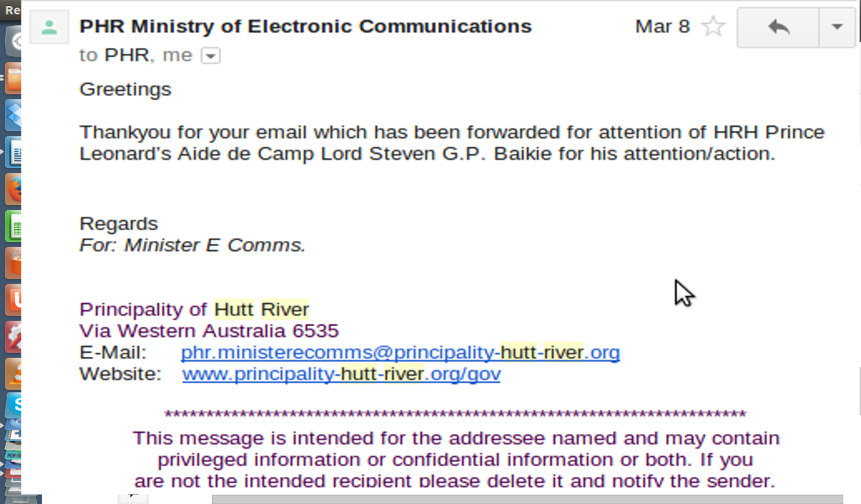Open the phr.ministerecomms email address link
Image resolution: width=861 pixels, height=504 pixels.
[x=400, y=352]
